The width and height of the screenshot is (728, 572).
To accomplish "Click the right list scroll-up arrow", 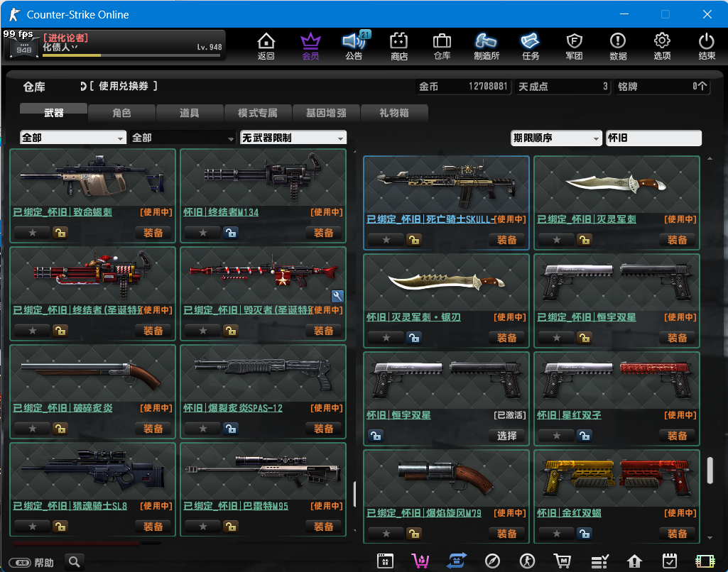I will [710, 159].
